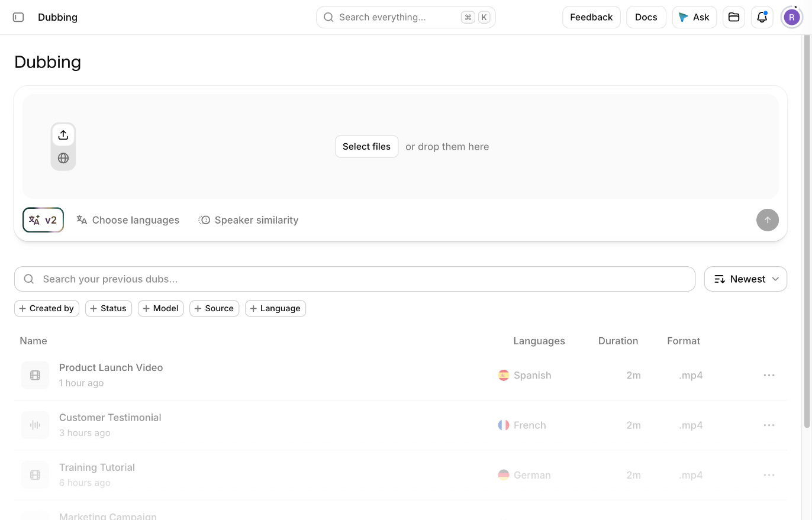
Task: Open the Training Tutorial dub
Action: point(97,467)
